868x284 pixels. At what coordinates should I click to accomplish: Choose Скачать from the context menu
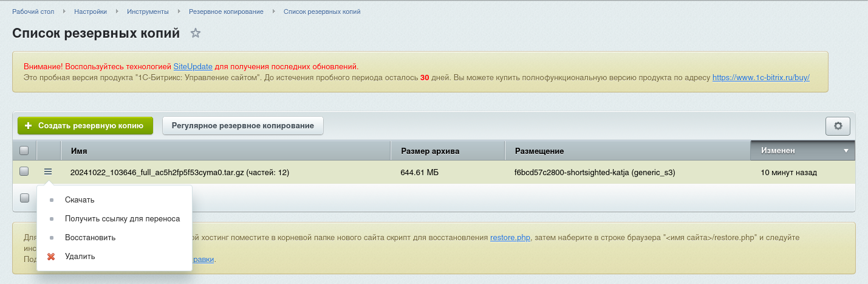click(80, 200)
